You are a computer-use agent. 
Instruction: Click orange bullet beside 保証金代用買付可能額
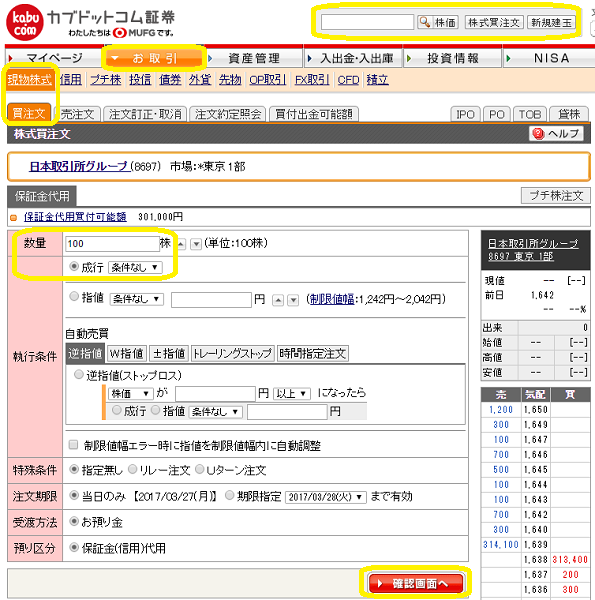pyautogui.click(x=13, y=218)
